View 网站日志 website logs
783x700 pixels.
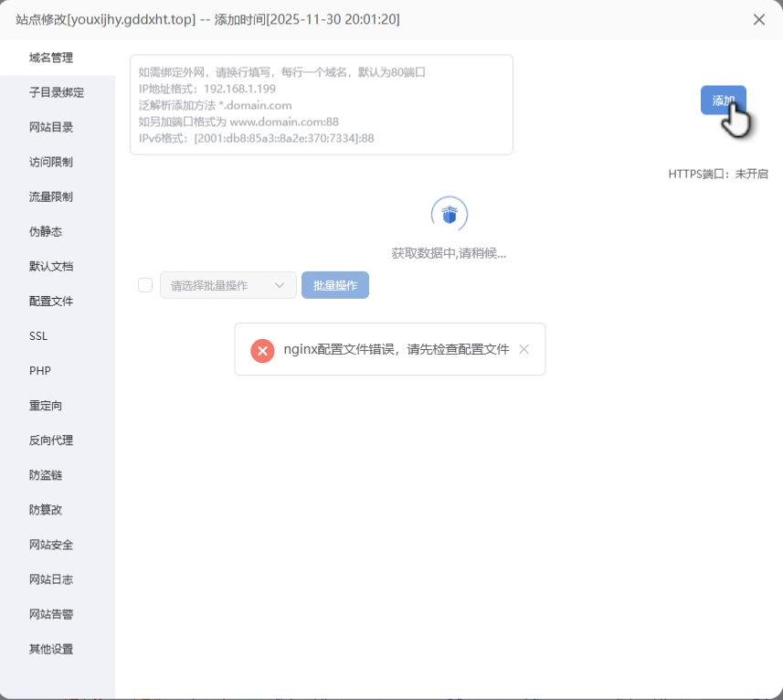click(x=51, y=578)
